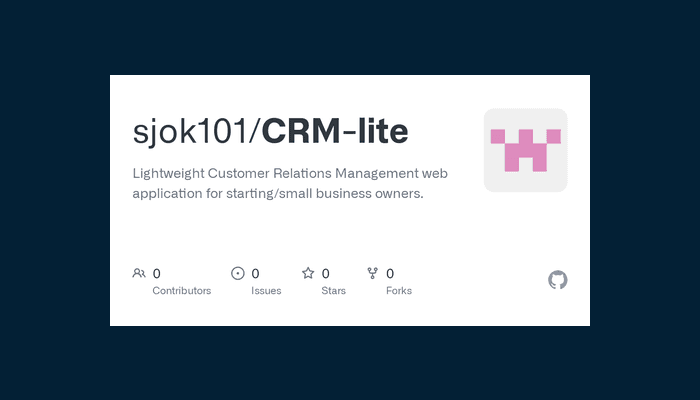The height and width of the screenshot is (400, 700).
Task: Click the Contributors people icon
Action: point(139,273)
